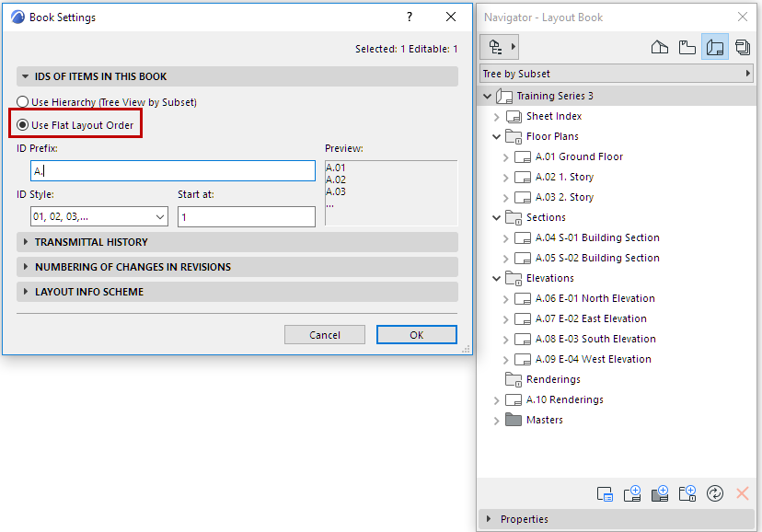Select layout A.03 2. Story
The image size is (762, 532).
pos(554,197)
